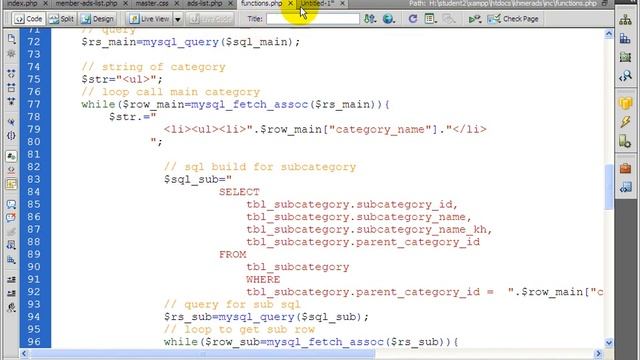Open Recent Snippets icon
640x360 pixels.
[11, 246]
